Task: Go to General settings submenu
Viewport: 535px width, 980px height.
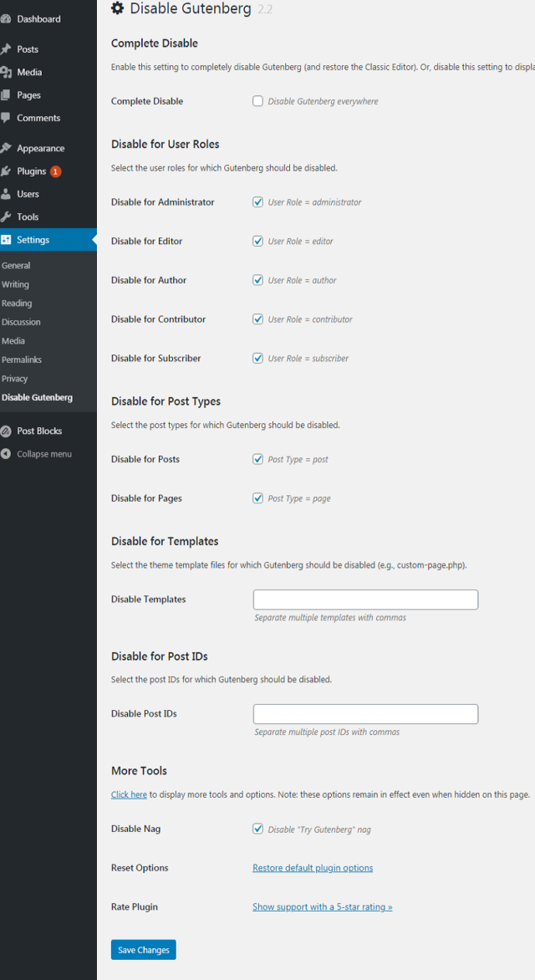Action: [x=16, y=266]
